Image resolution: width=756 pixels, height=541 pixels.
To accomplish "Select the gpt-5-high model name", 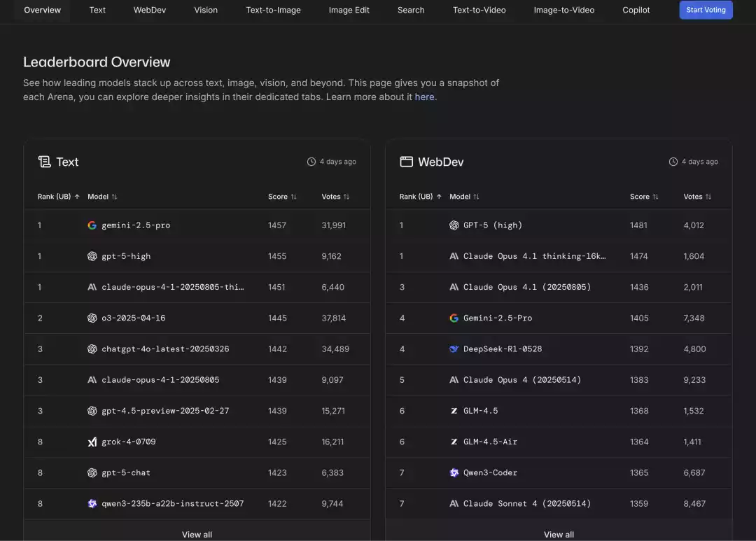I will 126,256.
